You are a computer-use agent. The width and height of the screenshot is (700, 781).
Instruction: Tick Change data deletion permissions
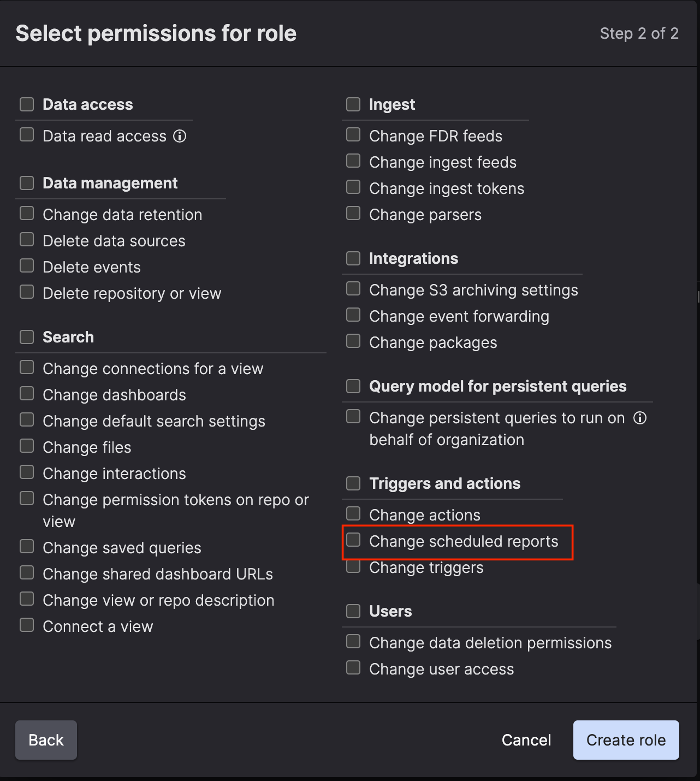click(354, 642)
